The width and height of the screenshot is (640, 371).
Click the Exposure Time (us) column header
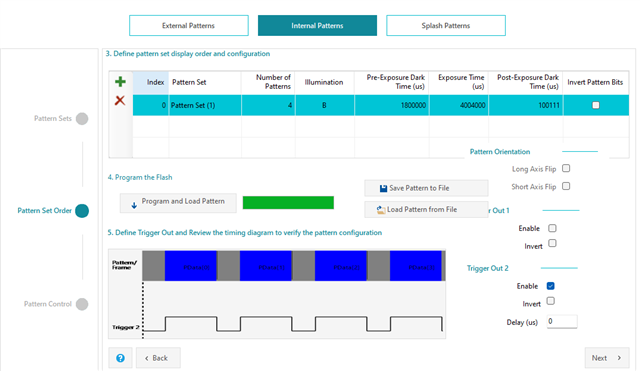459,82
